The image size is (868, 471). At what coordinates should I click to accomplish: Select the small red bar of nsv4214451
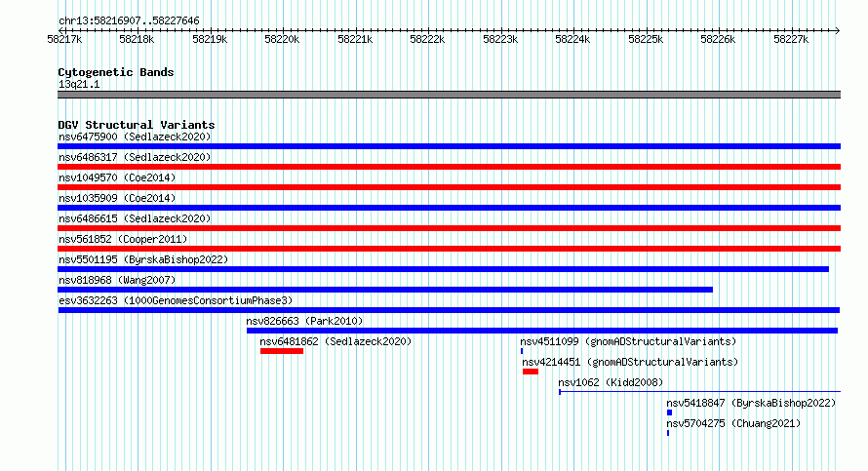[531, 372]
